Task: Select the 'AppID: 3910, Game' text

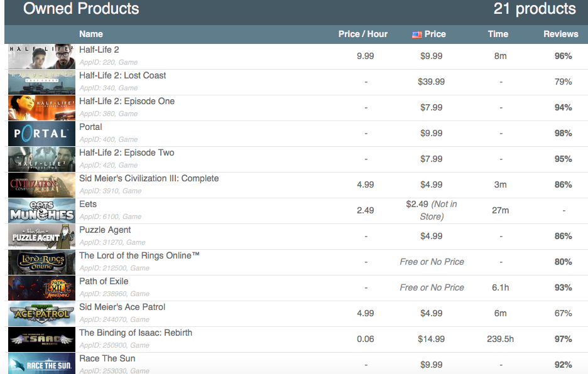Action: pos(111,191)
